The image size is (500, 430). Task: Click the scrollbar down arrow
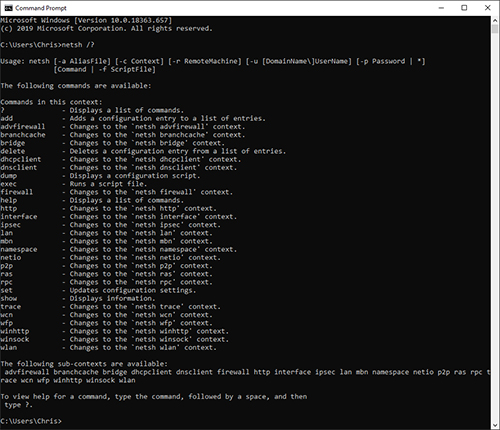click(x=495, y=425)
